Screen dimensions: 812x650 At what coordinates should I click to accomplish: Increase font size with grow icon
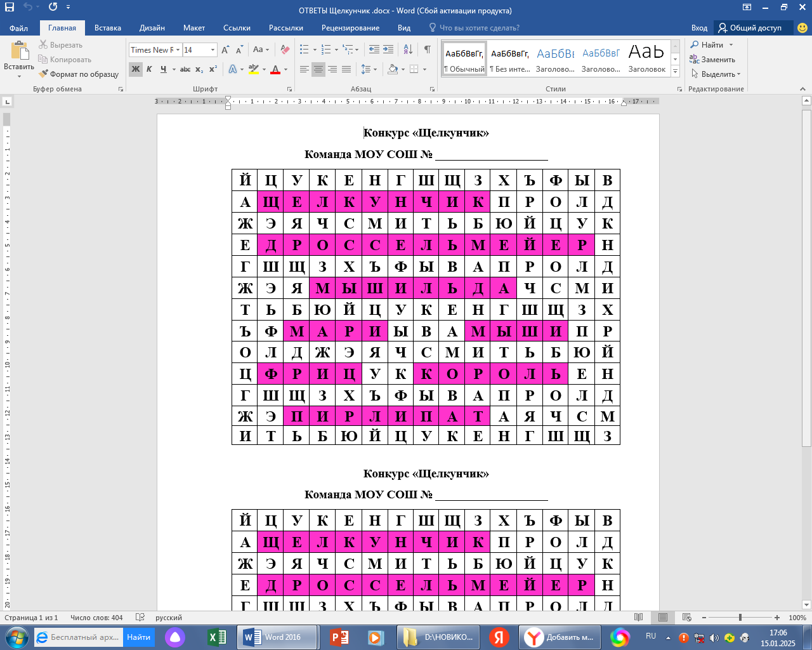pos(225,50)
